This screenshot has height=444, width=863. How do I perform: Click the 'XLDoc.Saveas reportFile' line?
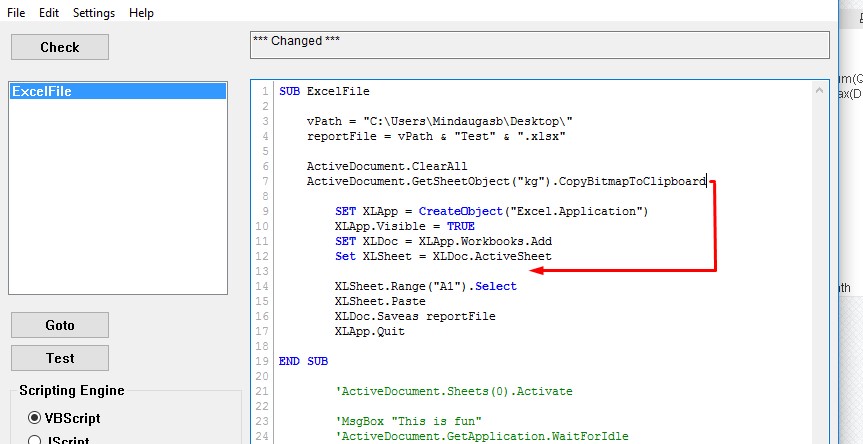click(x=415, y=316)
